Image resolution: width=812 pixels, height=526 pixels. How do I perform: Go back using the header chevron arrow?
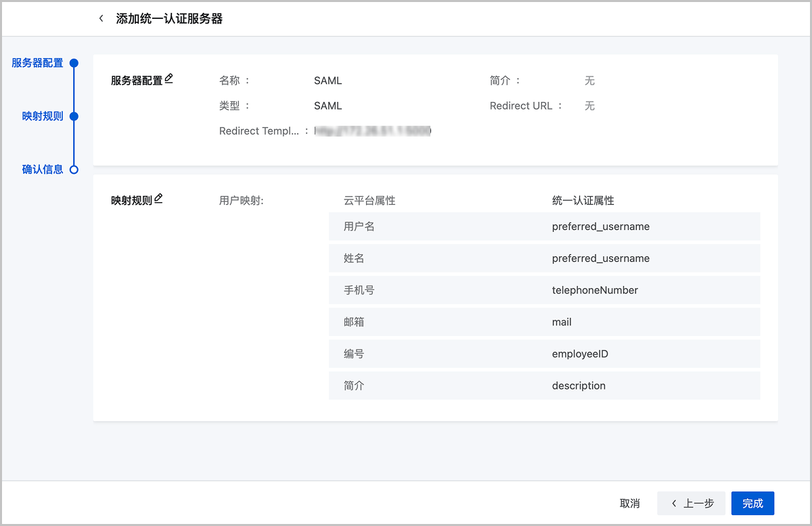tap(101, 18)
